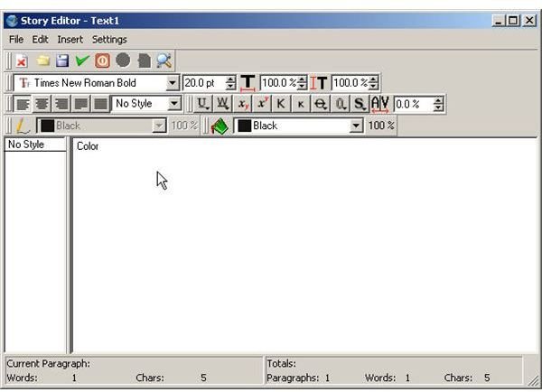The image size is (542, 392).
Task: Click the word Color in text area
Action: [88, 146]
